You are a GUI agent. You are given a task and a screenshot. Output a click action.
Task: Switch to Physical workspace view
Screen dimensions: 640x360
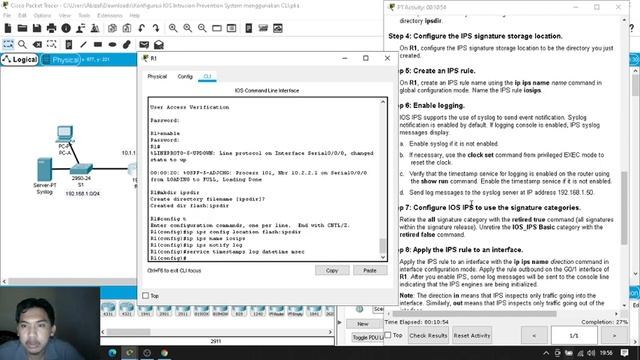(60, 60)
